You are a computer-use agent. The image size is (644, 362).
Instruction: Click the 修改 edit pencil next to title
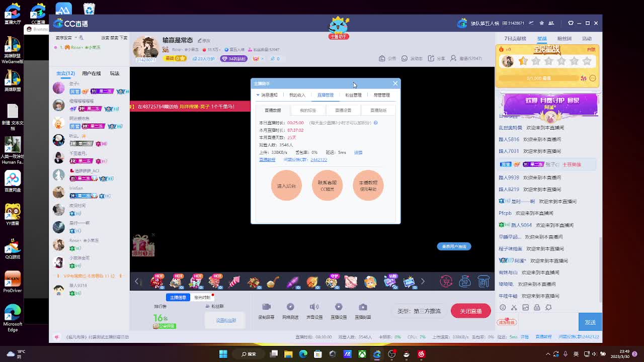pos(204,40)
